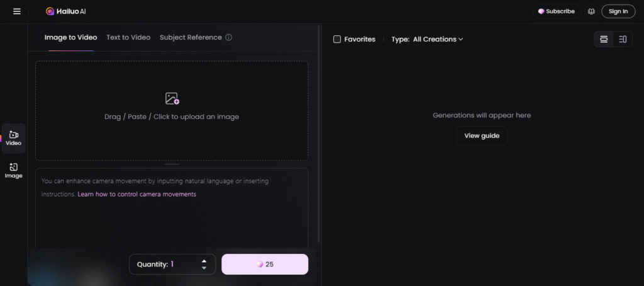Image resolution: width=644 pixels, height=286 pixels.
Task: Select the Video sidebar icon
Action: coord(14,138)
